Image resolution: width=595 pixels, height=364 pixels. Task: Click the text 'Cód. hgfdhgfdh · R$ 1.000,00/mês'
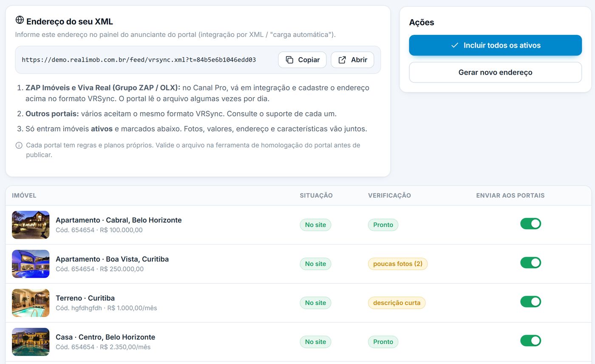106,308
